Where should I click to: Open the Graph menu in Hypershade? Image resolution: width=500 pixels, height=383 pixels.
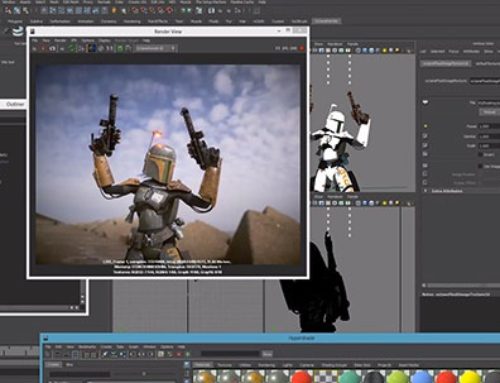point(134,347)
